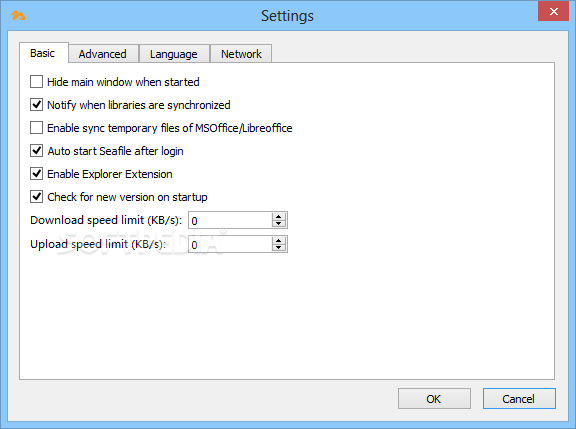Decrease download speed limit with down arrow
This screenshot has height=429, width=576.
[279, 224]
